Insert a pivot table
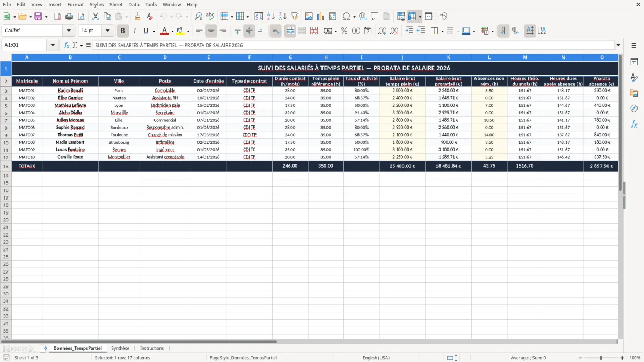Viewport: 644px width, 362px height. tap(333, 17)
